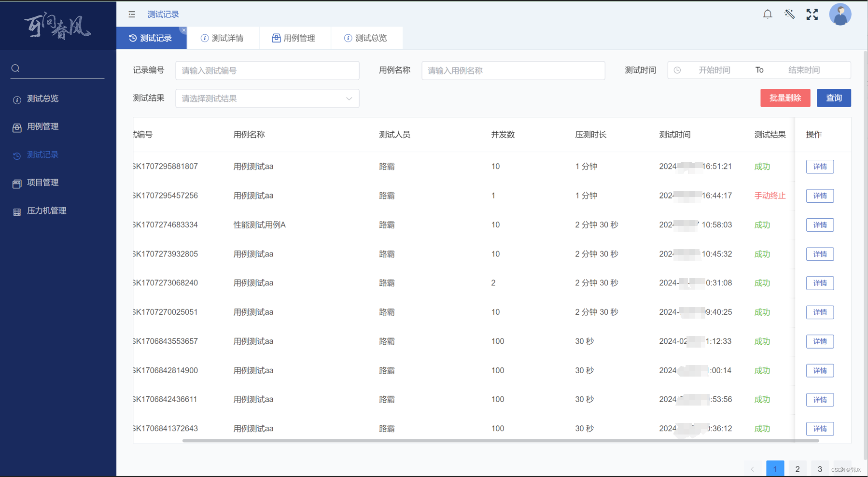
Task: Click the 用例管理 sidebar briefcase icon
Action: coord(17,127)
